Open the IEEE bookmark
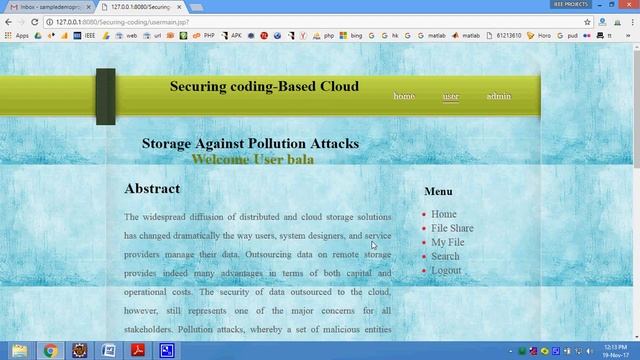 84,36
